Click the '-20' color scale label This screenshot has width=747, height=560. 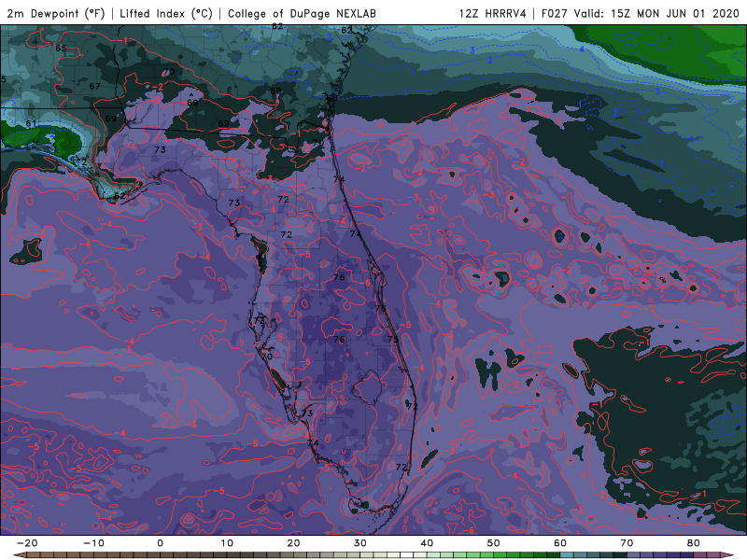(x=27, y=543)
